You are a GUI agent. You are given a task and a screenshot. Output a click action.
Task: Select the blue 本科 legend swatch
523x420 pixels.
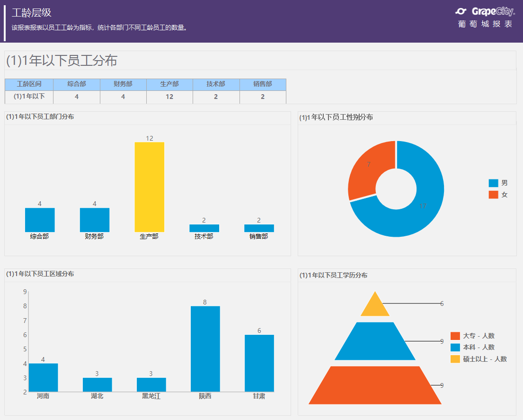click(x=455, y=347)
